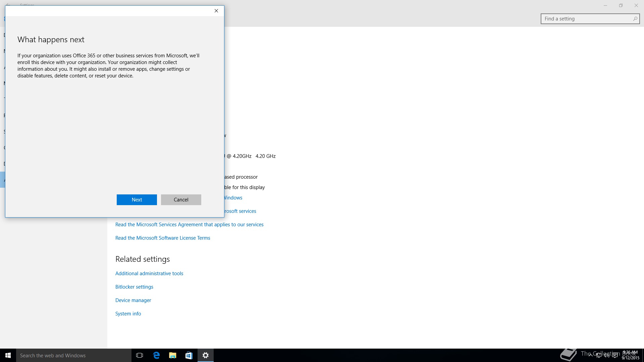Viewport: 644px width, 362px height.
Task: Open the Microsoft Services Agreement link
Action: [x=190, y=225]
